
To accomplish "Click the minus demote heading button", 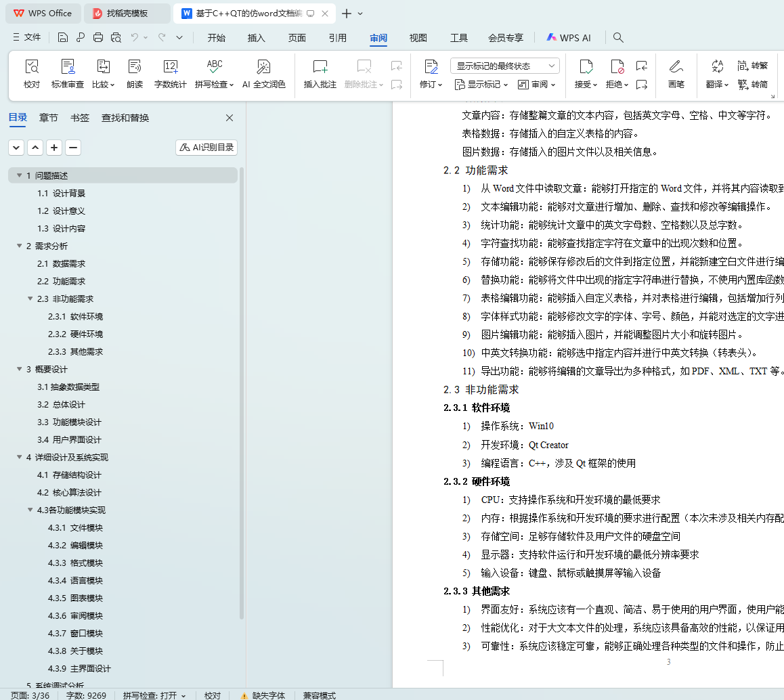I will coord(73,148).
